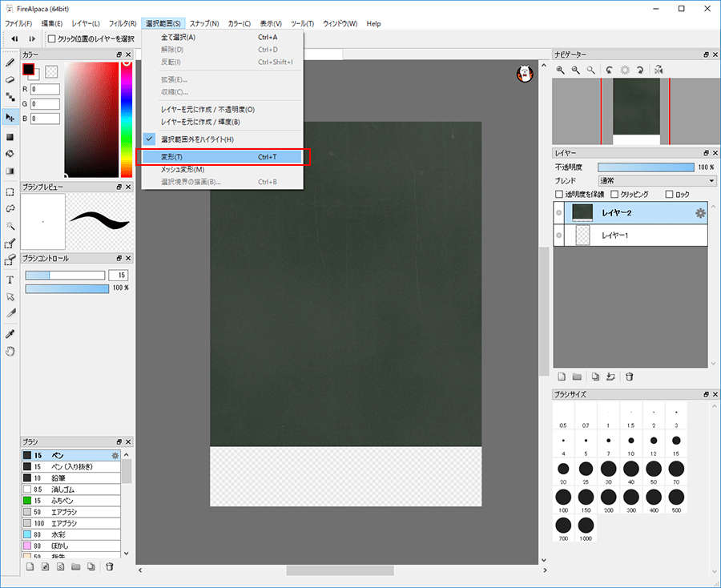
Task: Toggle the クリッピング checkbox
Action: click(x=614, y=195)
